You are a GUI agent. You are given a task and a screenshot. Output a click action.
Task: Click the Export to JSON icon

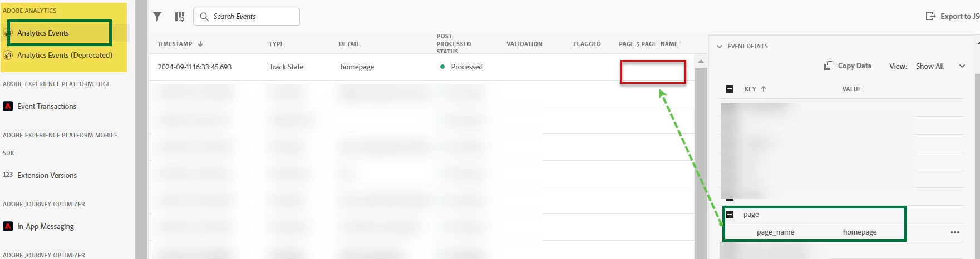(x=930, y=16)
